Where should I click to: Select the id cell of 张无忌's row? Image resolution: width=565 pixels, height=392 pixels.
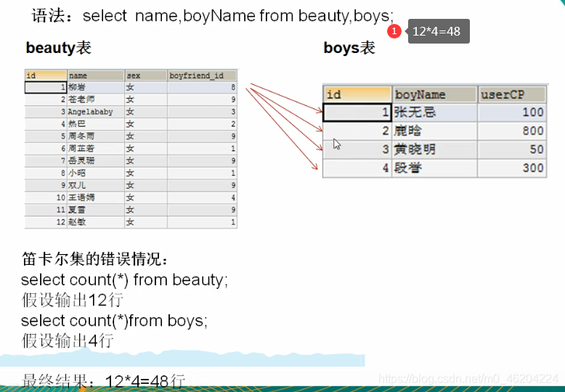point(357,113)
